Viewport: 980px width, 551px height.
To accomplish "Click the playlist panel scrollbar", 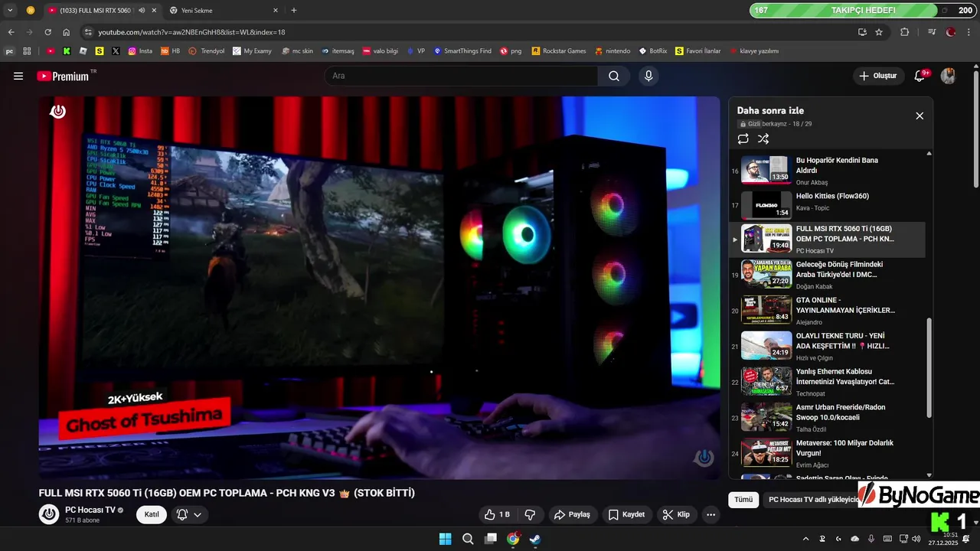I will coord(929,367).
